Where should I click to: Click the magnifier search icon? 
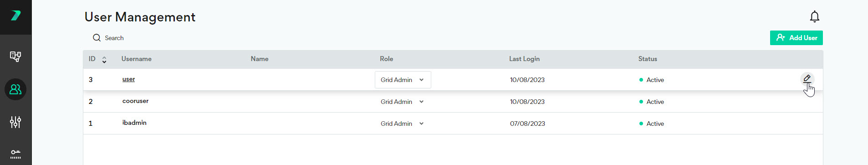[97, 38]
